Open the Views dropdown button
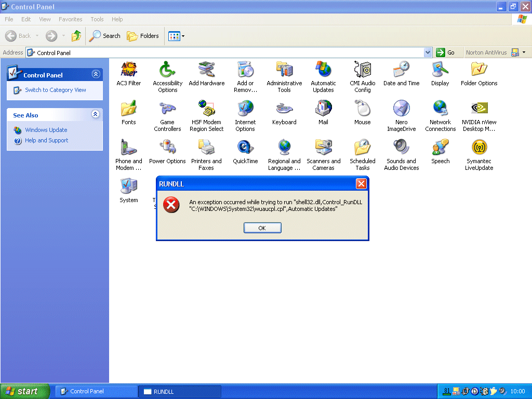This screenshot has height=399, width=532. [177, 36]
